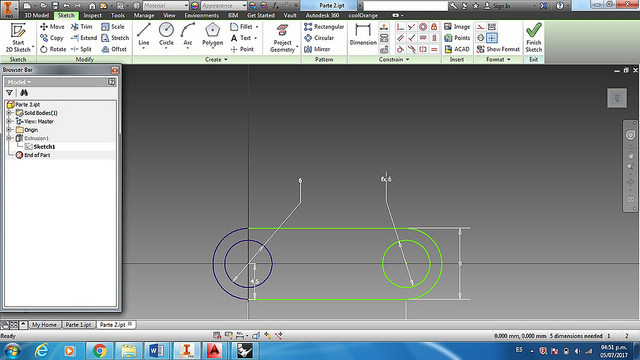Expand the Create panel dropdown
640x360 pixels.
tap(216, 60)
